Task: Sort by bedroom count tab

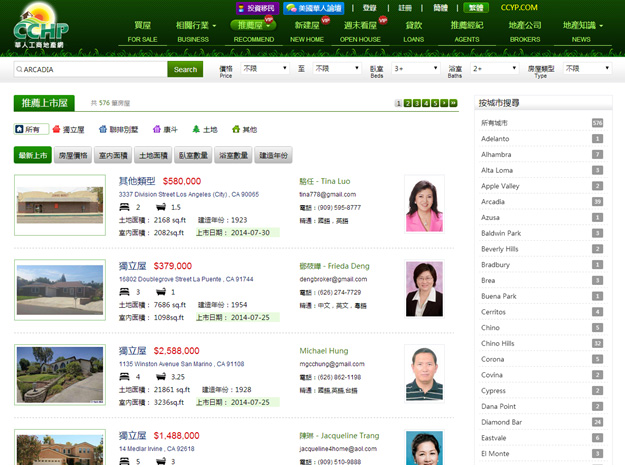Action: click(x=193, y=155)
